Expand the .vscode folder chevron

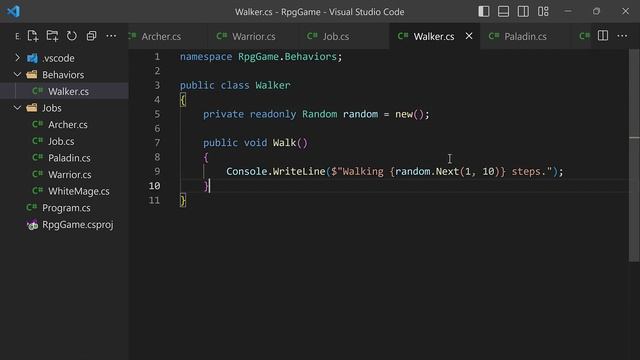coord(17,58)
